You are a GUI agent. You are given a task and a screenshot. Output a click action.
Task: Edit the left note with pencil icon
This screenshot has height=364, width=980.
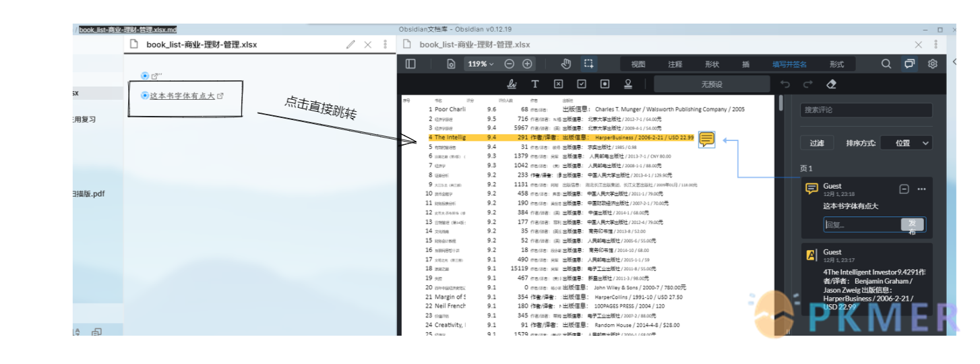(x=350, y=44)
